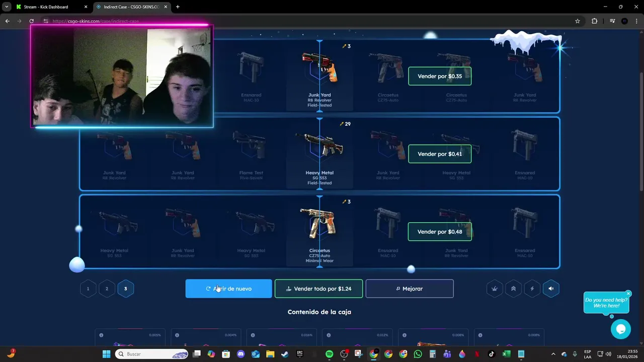Open Excel from the taskbar
Viewport: 644px width, 362px height.
507,354
